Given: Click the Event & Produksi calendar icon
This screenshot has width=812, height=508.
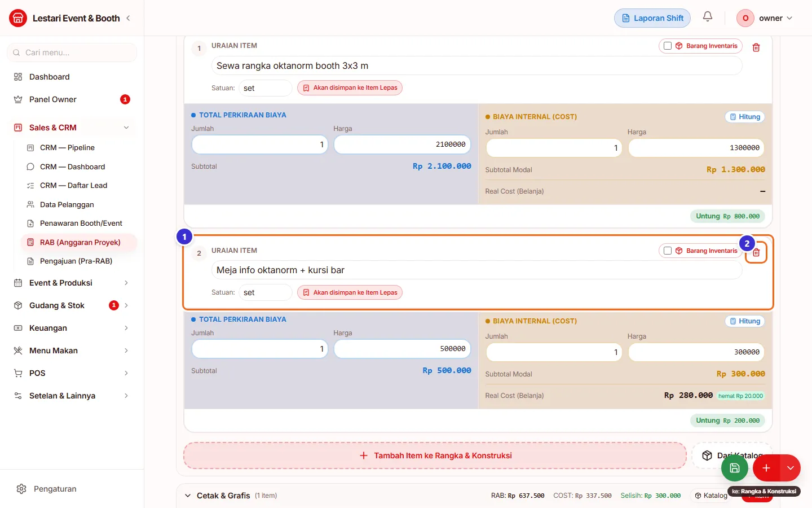Looking at the screenshot, I should click(x=18, y=283).
